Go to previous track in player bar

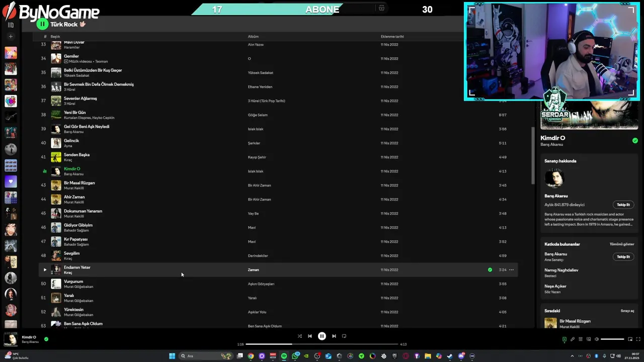tap(310, 336)
